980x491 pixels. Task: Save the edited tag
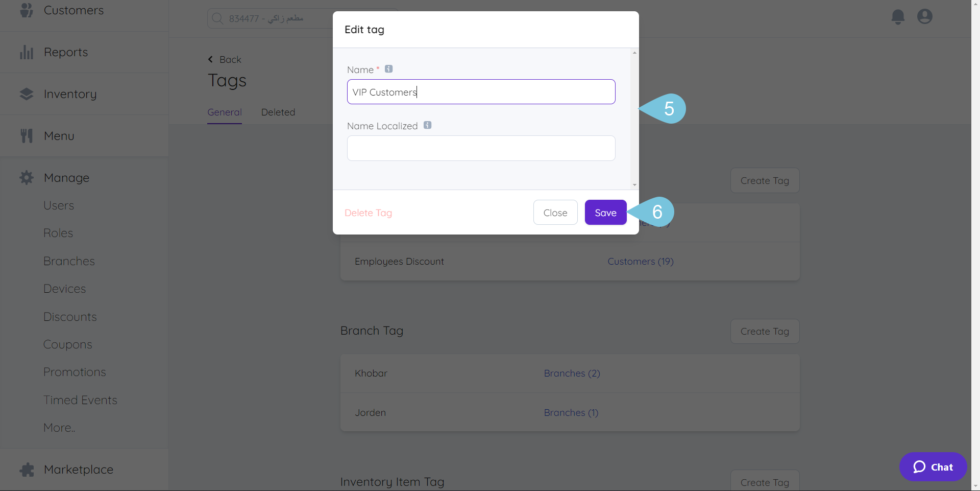(605, 213)
